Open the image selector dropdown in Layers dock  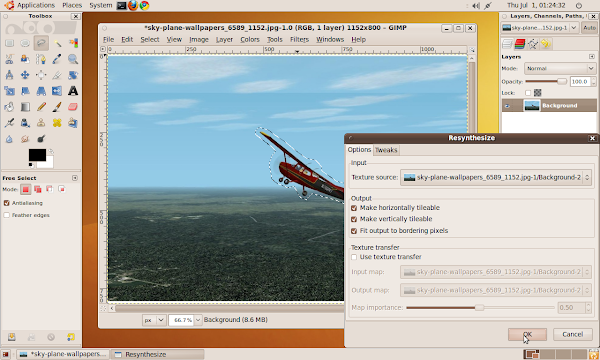(x=540, y=28)
